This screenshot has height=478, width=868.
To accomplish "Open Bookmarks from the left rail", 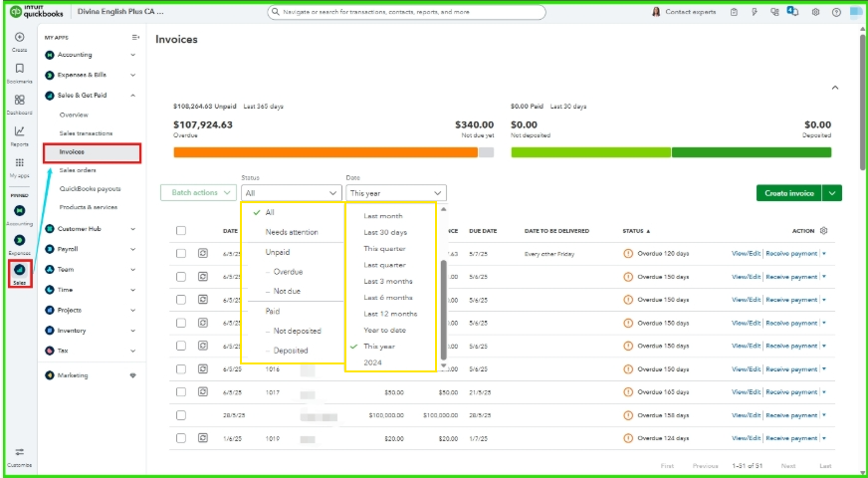I will coord(19,69).
